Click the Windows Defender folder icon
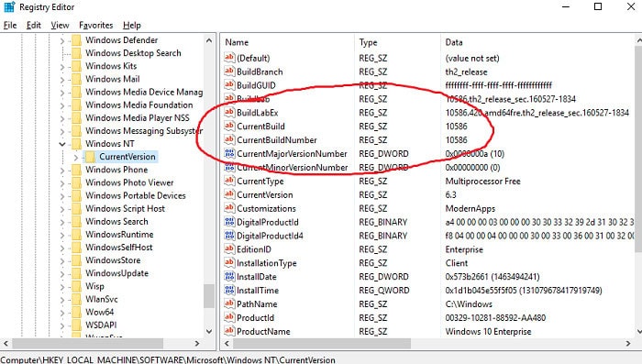The height and width of the screenshot is (364, 642). coord(76,40)
